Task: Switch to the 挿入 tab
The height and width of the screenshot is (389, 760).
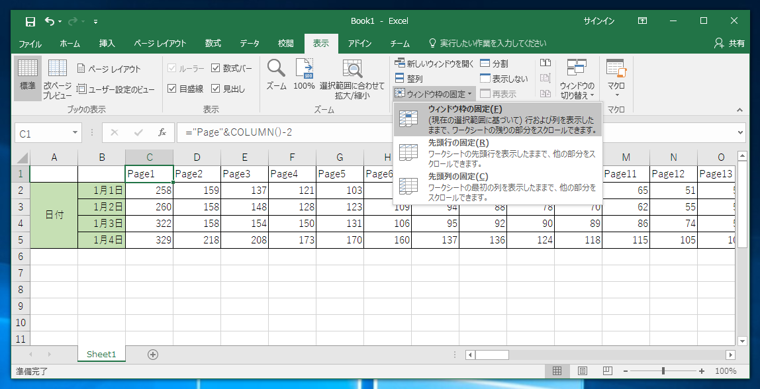Action: click(x=107, y=44)
